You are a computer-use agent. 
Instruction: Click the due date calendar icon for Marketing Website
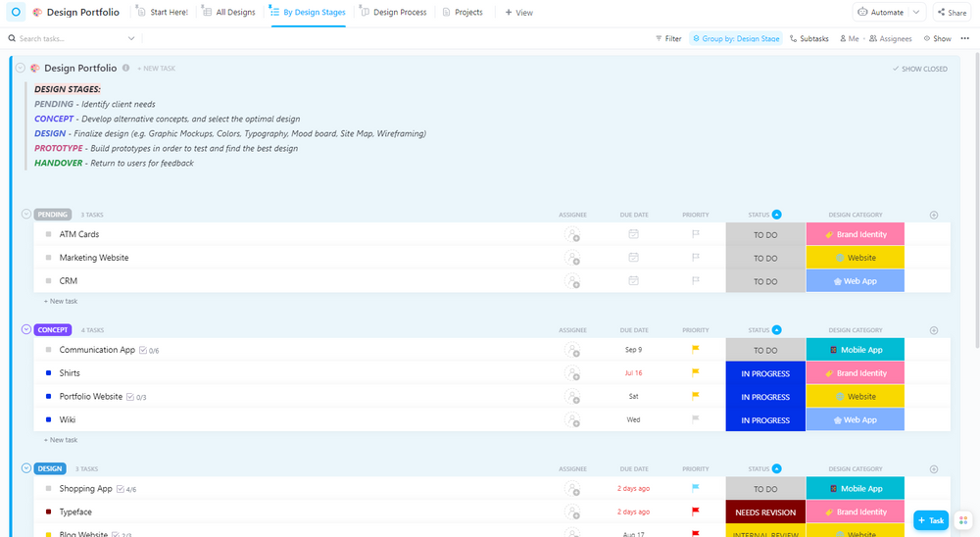point(633,258)
